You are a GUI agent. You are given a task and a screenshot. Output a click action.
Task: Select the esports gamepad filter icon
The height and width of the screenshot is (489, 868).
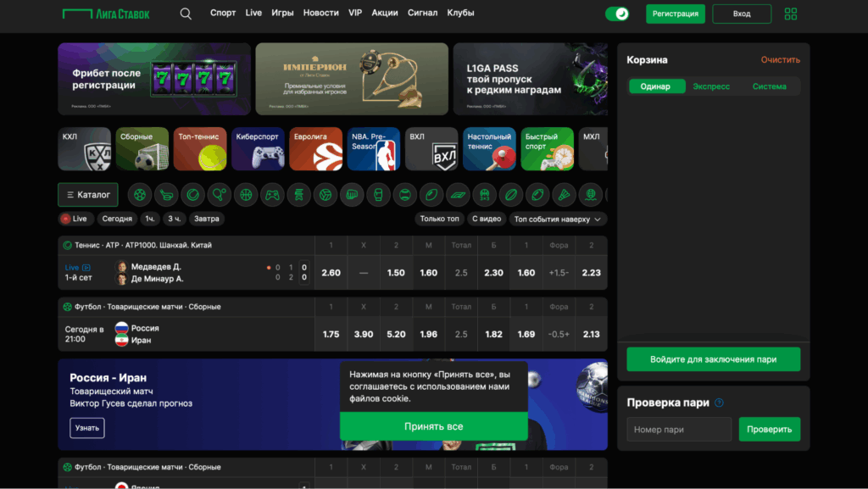[272, 195]
